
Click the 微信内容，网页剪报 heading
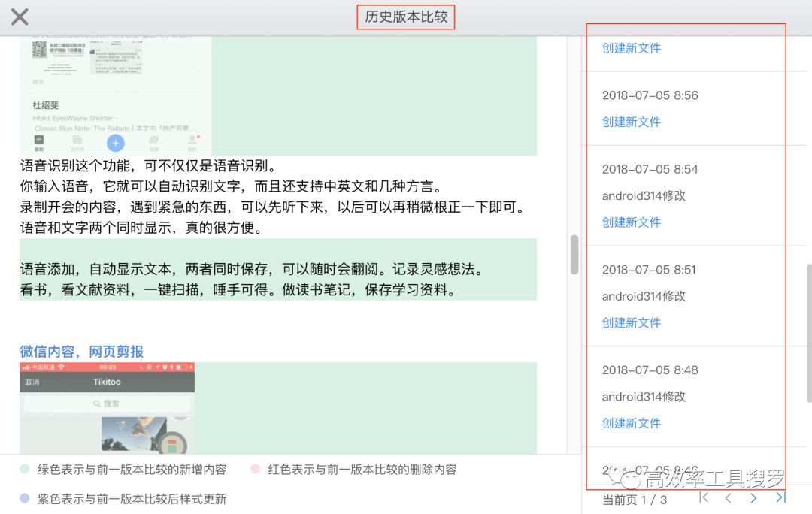pos(81,352)
